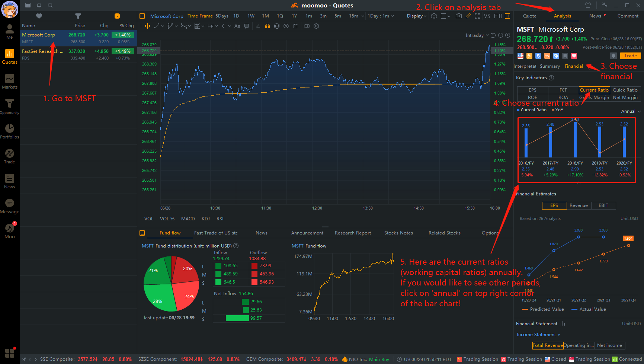Click the orange Trade button
Image resolution: width=644 pixels, height=364 pixels.
coord(631,56)
